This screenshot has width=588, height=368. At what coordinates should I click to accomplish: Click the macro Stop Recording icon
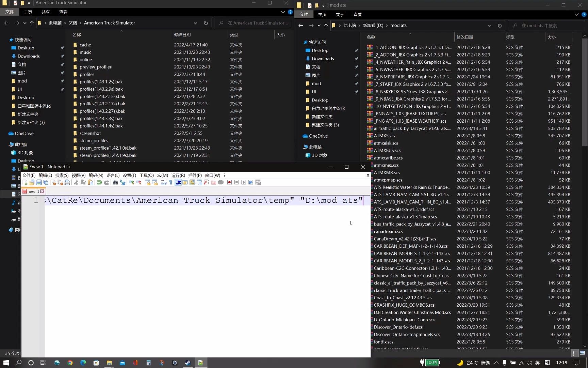[236, 182]
